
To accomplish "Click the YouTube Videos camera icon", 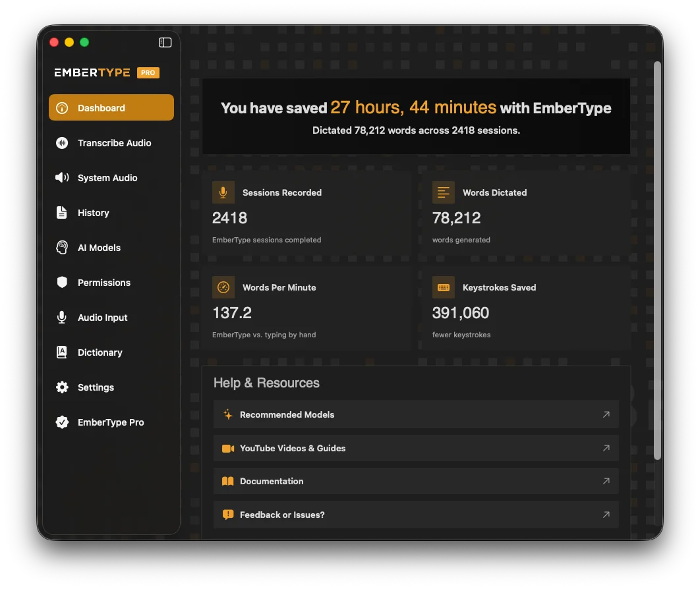I will pos(228,449).
